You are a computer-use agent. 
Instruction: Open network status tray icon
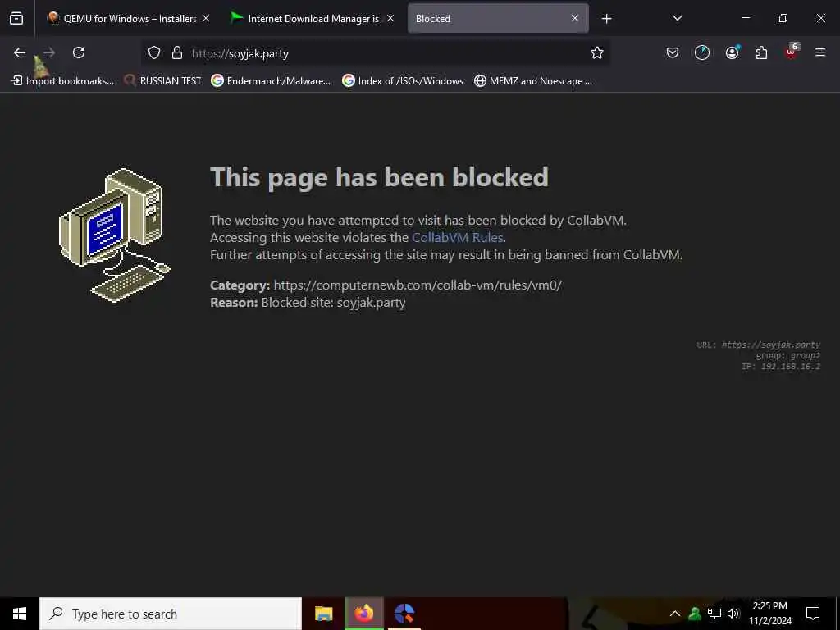(x=714, y=614)
